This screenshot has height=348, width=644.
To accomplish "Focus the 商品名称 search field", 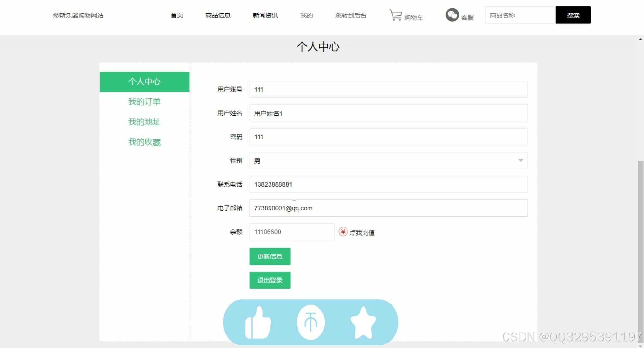I will pos(520,15).
